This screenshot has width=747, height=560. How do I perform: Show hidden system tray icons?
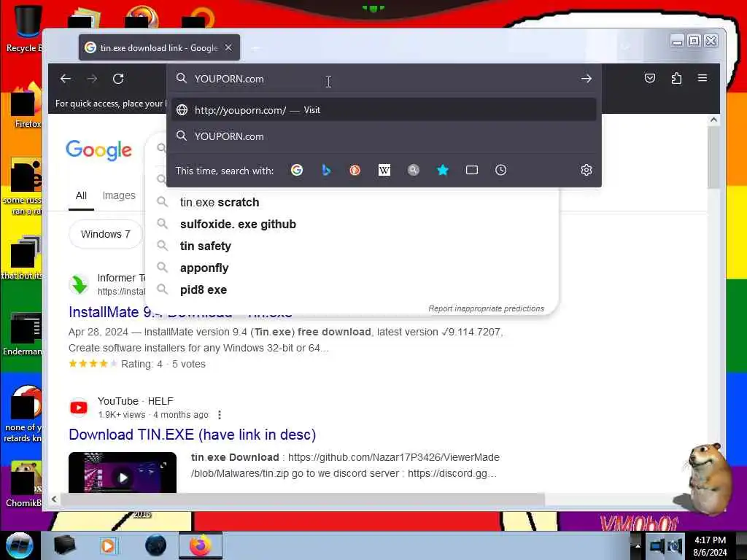pos(638,545)
